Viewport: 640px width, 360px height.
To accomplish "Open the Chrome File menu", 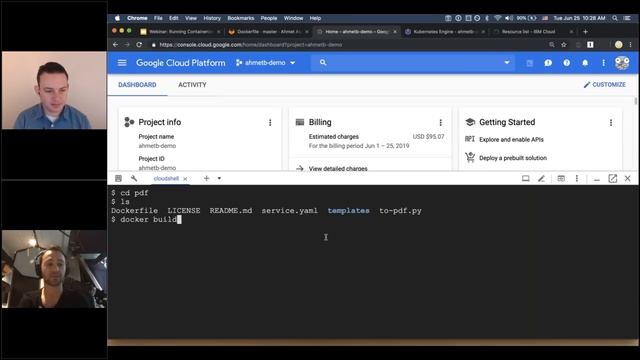I will point(158,18).
